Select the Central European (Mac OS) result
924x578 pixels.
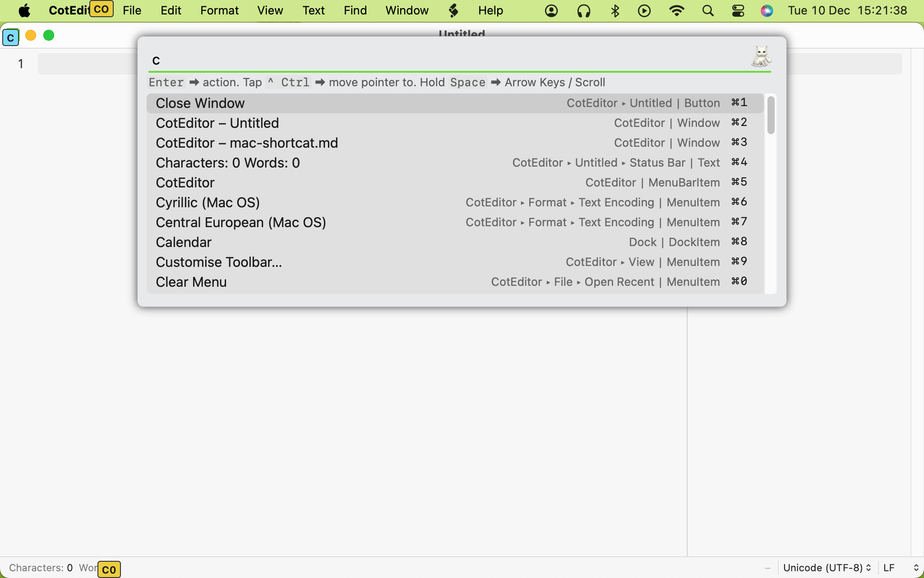[455, 222]
